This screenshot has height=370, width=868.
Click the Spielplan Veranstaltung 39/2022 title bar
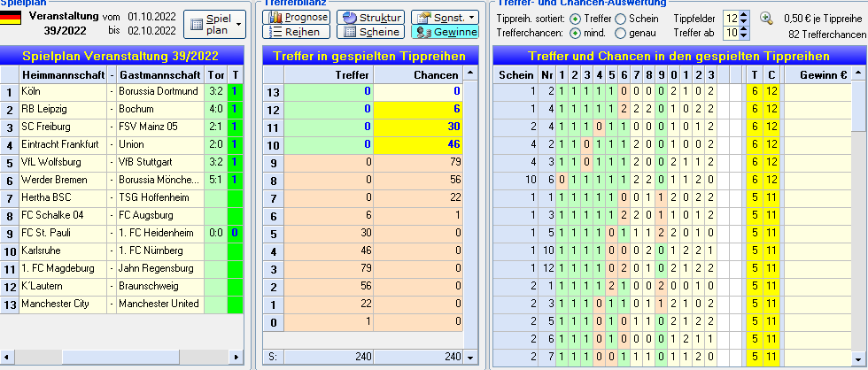[121, 56]
